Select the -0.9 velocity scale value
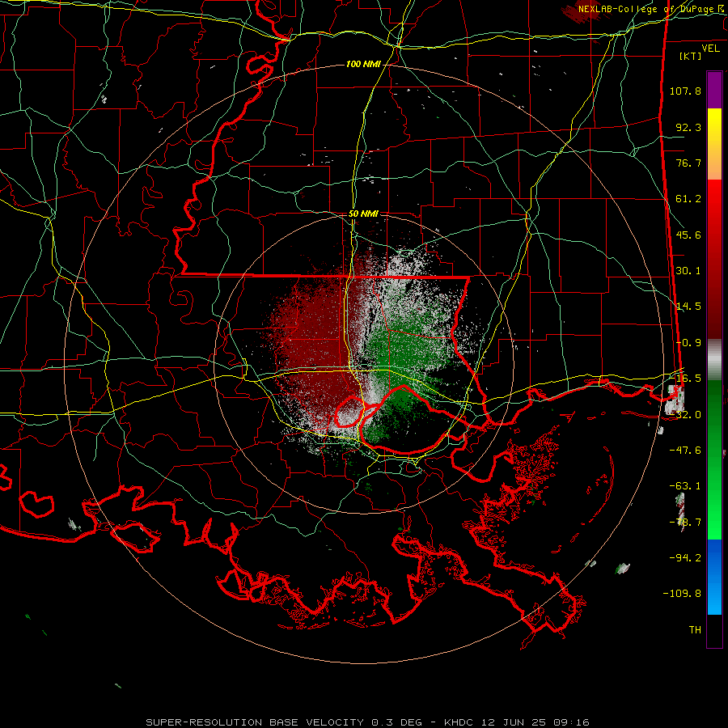 click(x=688, y=343)
